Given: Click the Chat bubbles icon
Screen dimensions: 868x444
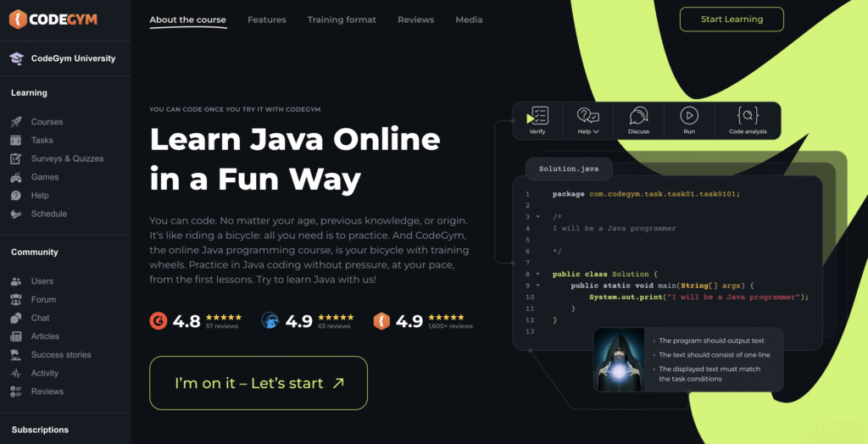Looking at the screenshot, I should click(16, 318).
